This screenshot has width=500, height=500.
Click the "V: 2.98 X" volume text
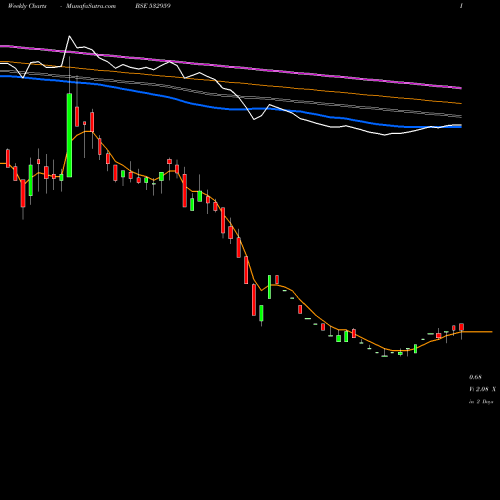[x=482, y=389]
